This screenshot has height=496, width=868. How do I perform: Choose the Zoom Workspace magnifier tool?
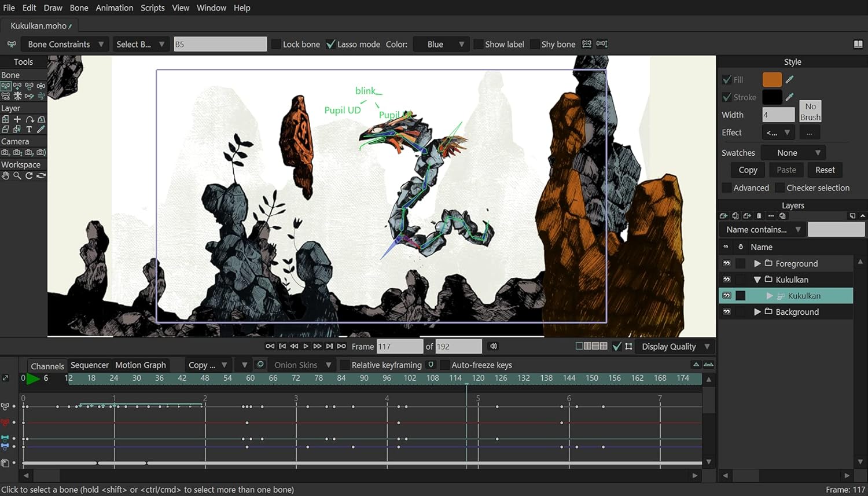point(17,176)
